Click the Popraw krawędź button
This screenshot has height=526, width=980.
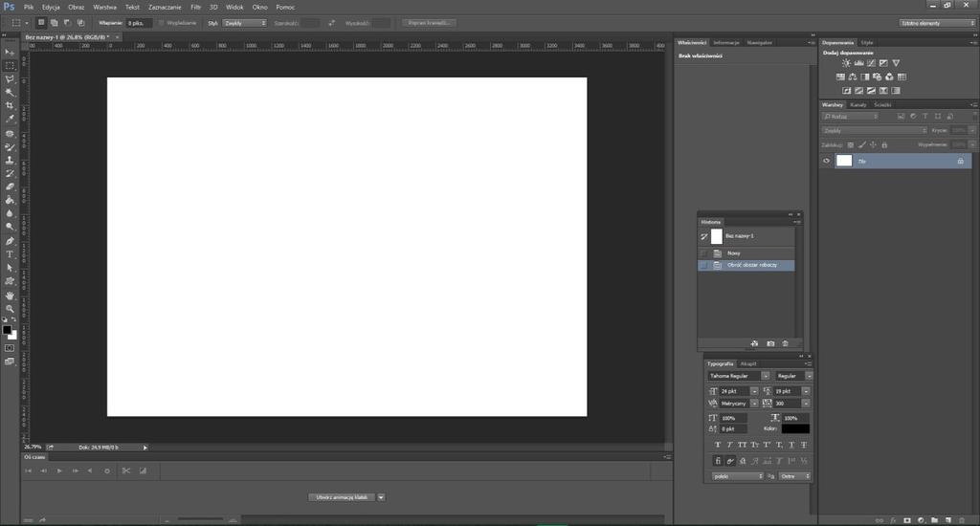click(x=429, y=23)
